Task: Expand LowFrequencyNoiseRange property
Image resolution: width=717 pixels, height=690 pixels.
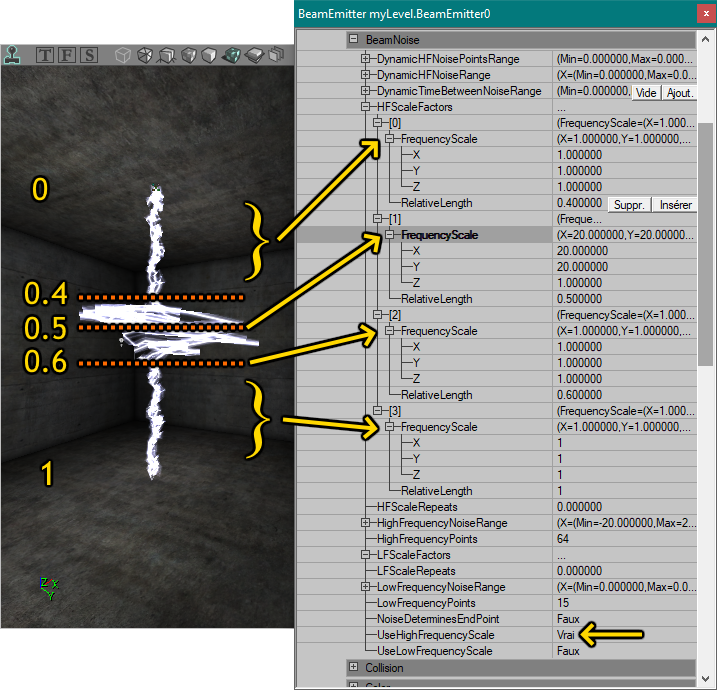Action: coord(365,587)
